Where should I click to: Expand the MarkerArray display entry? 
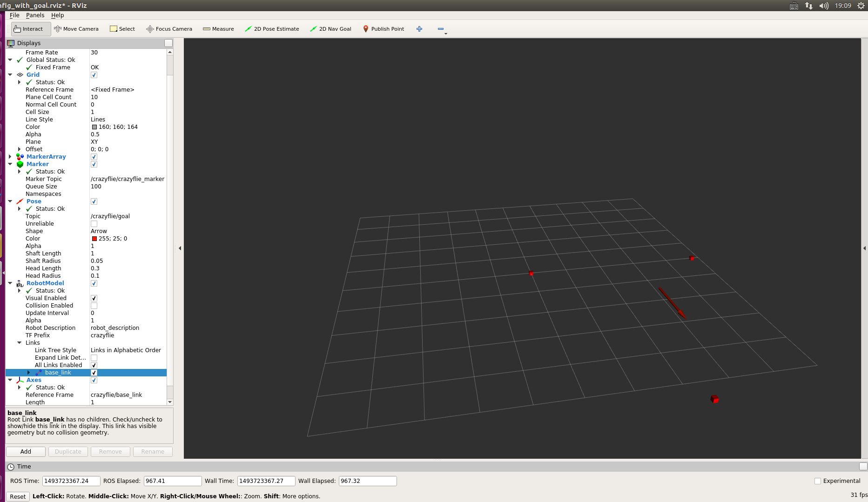[10, 157]
